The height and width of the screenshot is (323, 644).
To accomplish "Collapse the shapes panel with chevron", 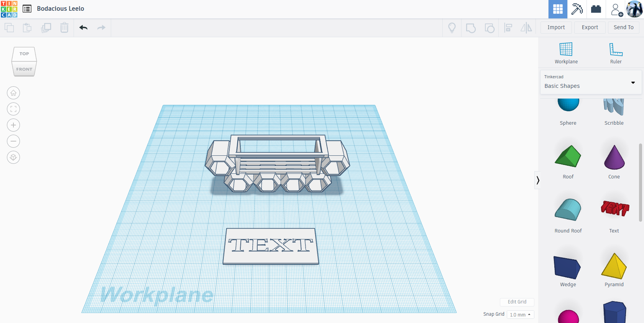I will pos(538,180).
